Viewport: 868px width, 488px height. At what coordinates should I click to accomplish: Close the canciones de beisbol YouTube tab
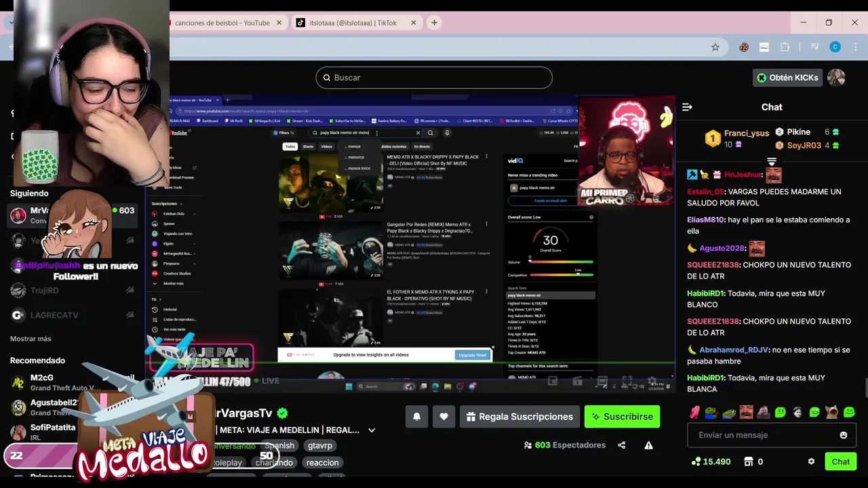tap(279, 22)
